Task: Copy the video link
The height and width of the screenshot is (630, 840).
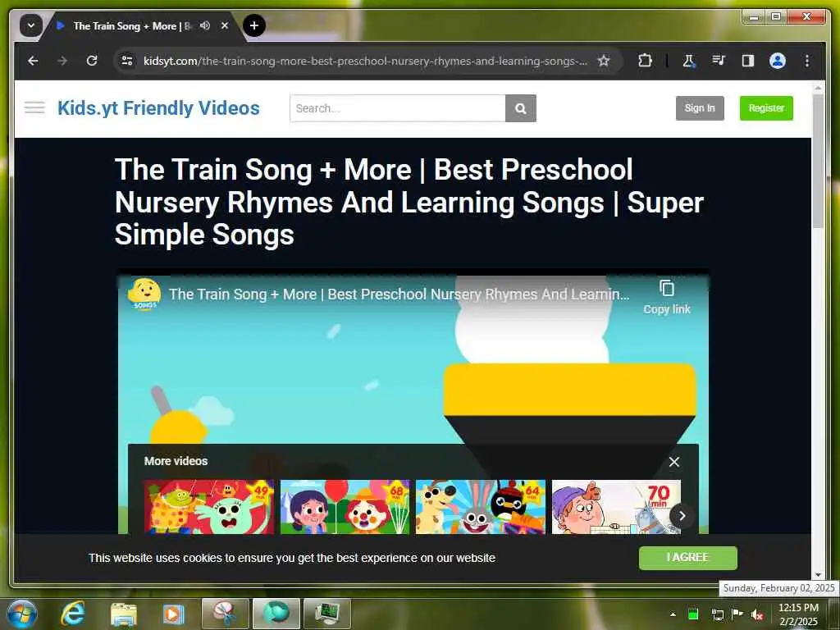Action: coord(666,297)
